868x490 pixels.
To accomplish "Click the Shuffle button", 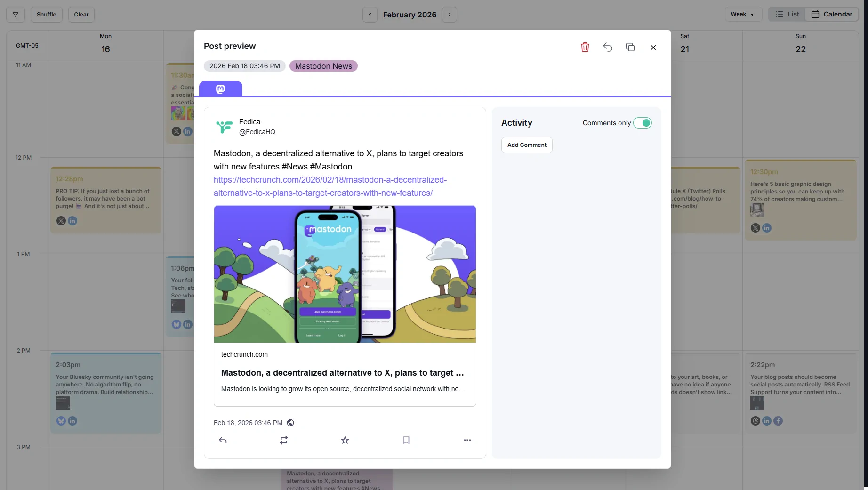I will [x=46, y=15].
